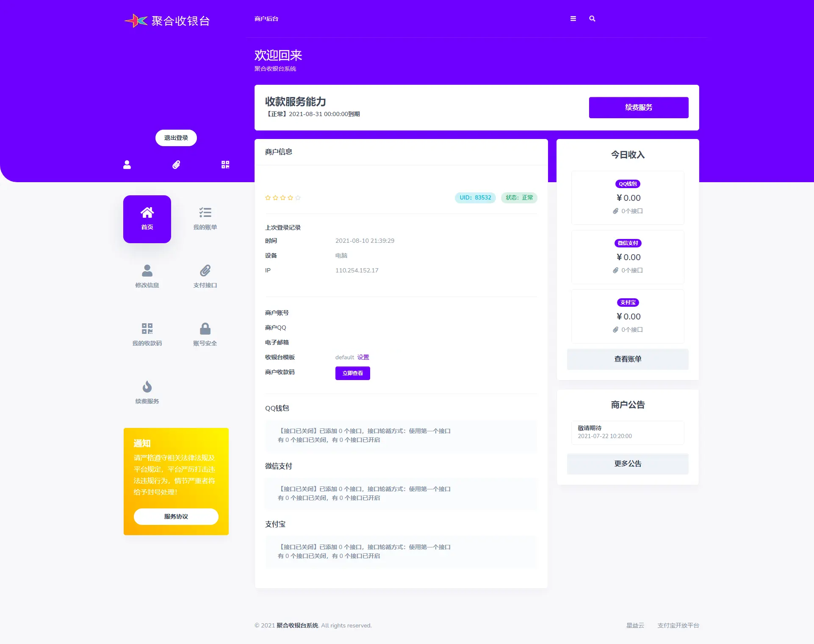Click 立即查看 to view merchant QR code
The height and width of the screenshot is (644, 814).
354,372
